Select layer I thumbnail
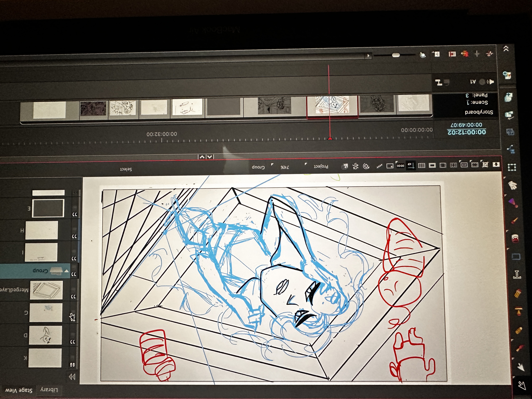 41,252
